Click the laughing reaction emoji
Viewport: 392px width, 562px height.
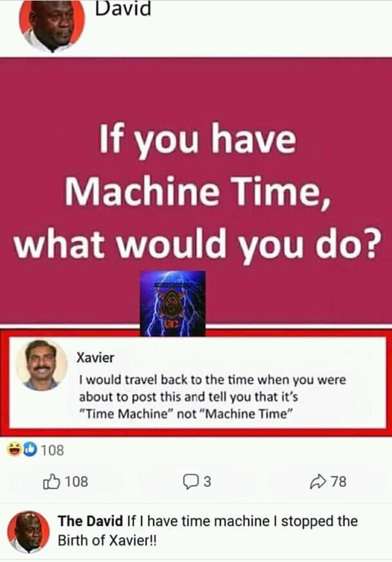coord(15,449)
